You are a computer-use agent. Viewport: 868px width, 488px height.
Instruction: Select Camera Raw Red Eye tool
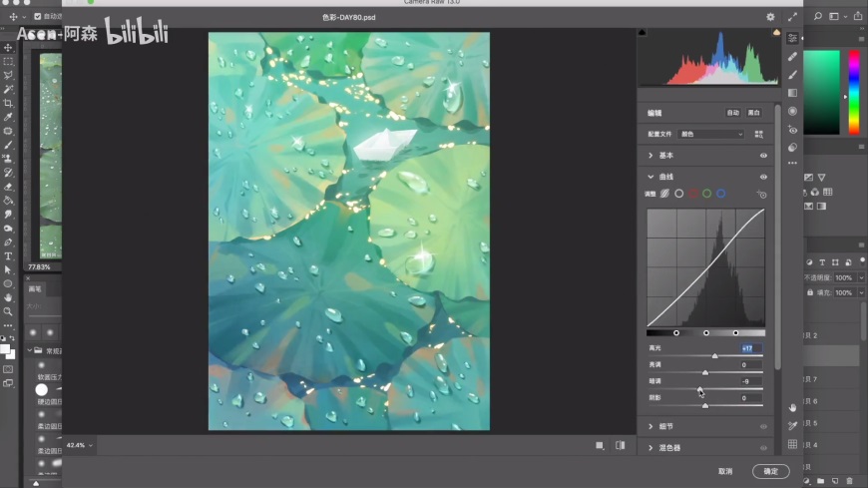click(793, 130)
